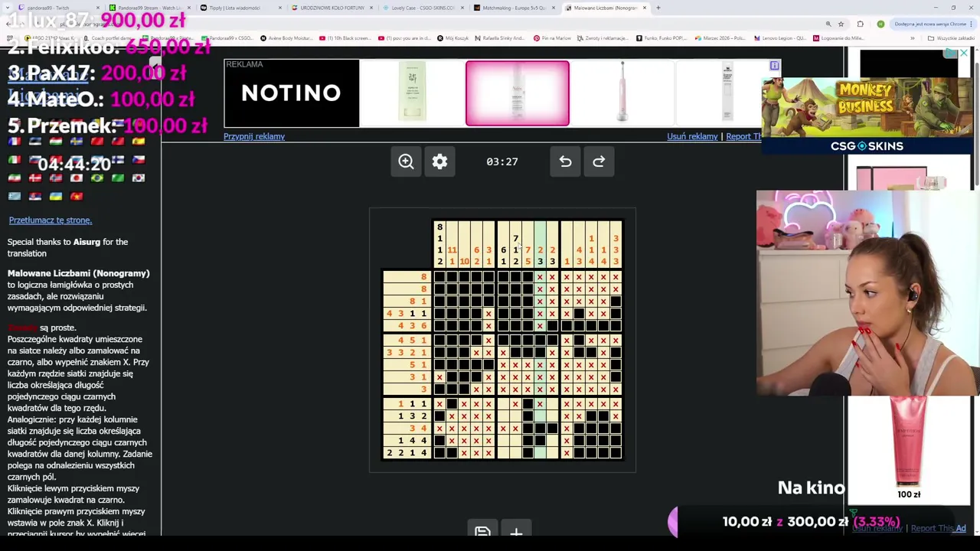
Task: Open the Avène Body Moisturizer bookmark
Action: point(286,38)
